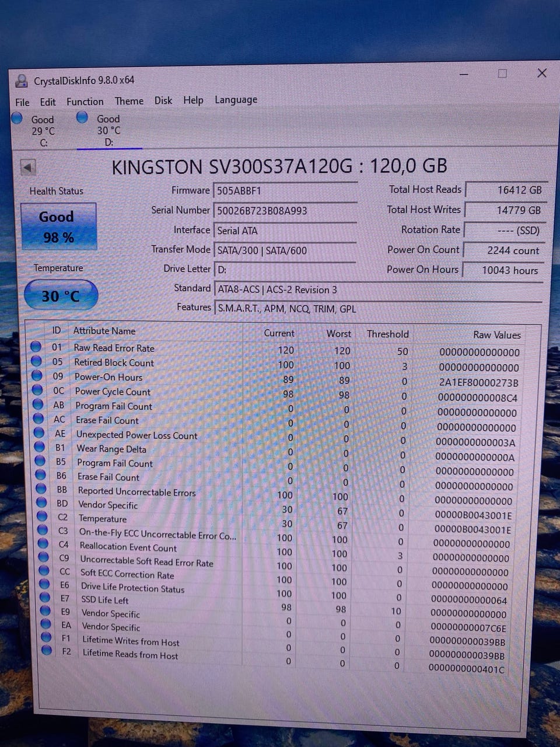Click status icon for C2 Temperature row
560x747 pixels.
42,516
